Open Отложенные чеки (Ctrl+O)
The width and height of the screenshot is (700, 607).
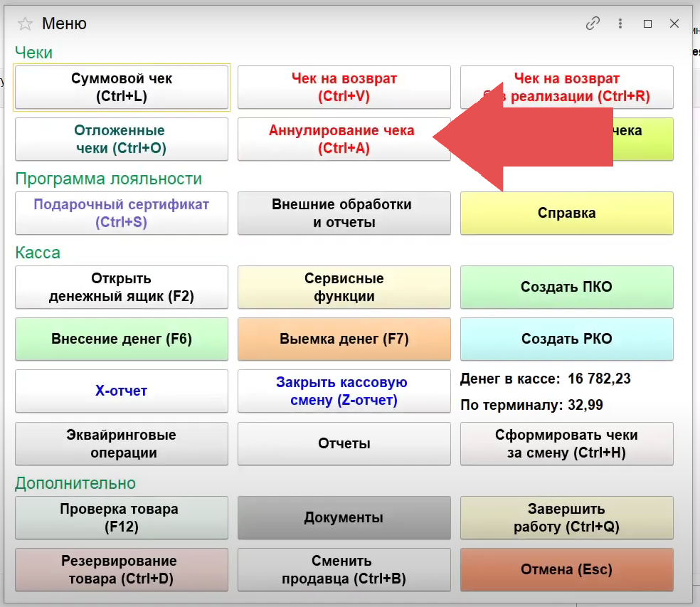coord(122,139)
